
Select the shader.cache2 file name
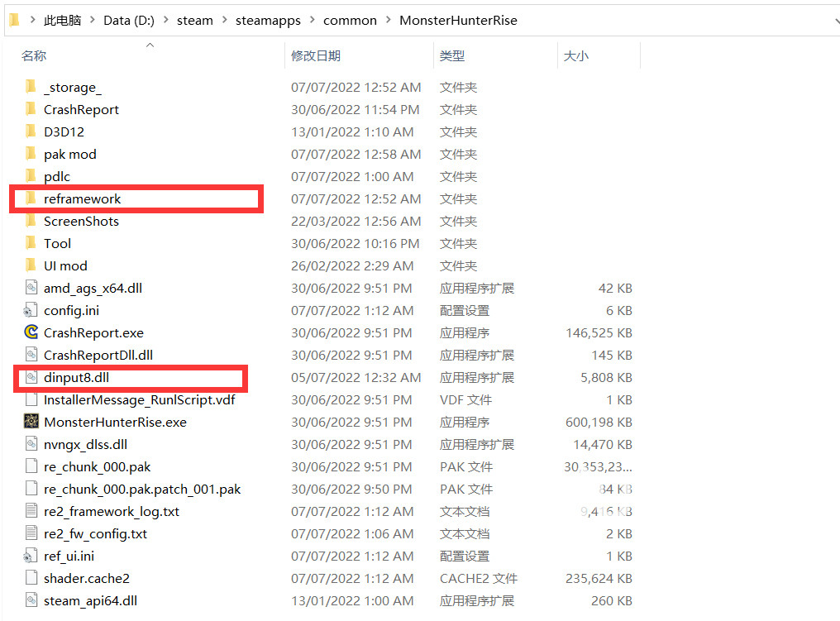(87, 578)
